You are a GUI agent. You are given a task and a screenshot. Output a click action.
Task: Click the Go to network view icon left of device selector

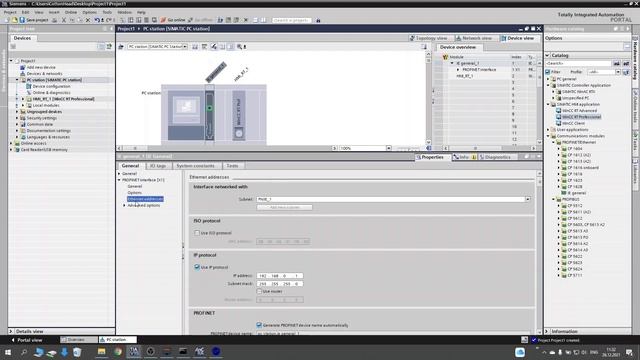pos(121,47)
